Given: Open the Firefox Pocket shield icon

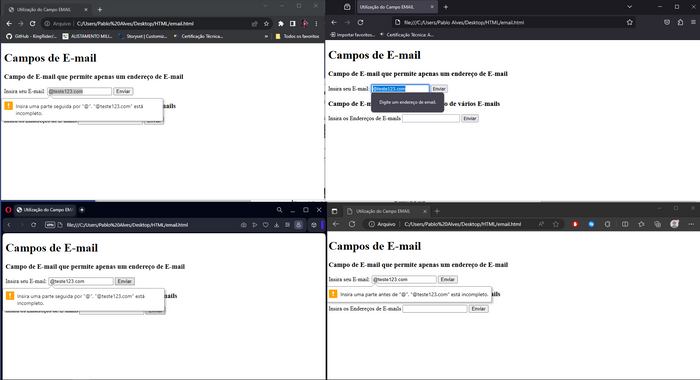Looking at the screenshot, I should pyautogui.click(x=667, y=22).
